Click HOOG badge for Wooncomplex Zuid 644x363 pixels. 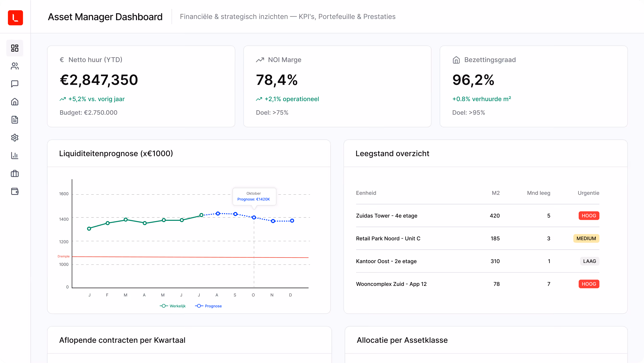[x=589, y=284]
